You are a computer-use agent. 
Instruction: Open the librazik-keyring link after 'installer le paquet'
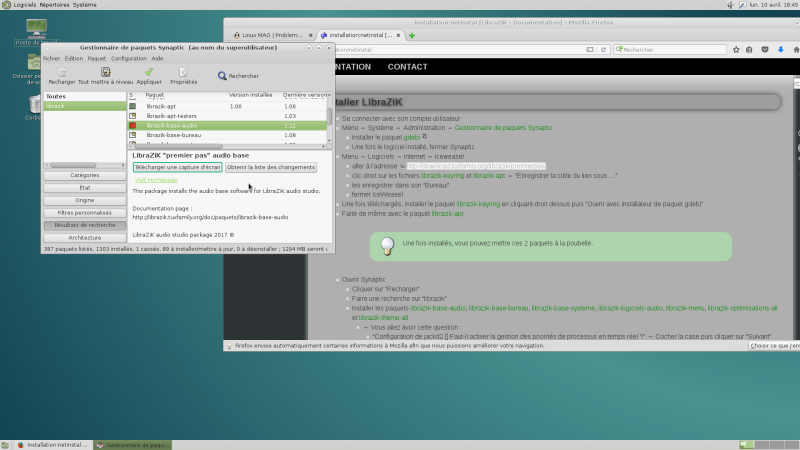[x=478, y=204]
